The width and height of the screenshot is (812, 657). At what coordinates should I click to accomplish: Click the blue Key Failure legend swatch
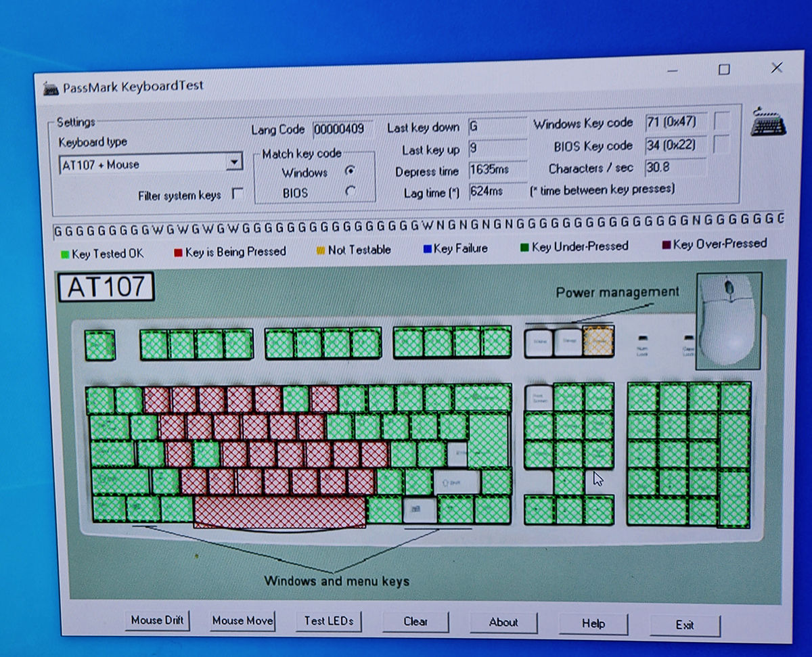pyautogui.click(x=427, y=249)
